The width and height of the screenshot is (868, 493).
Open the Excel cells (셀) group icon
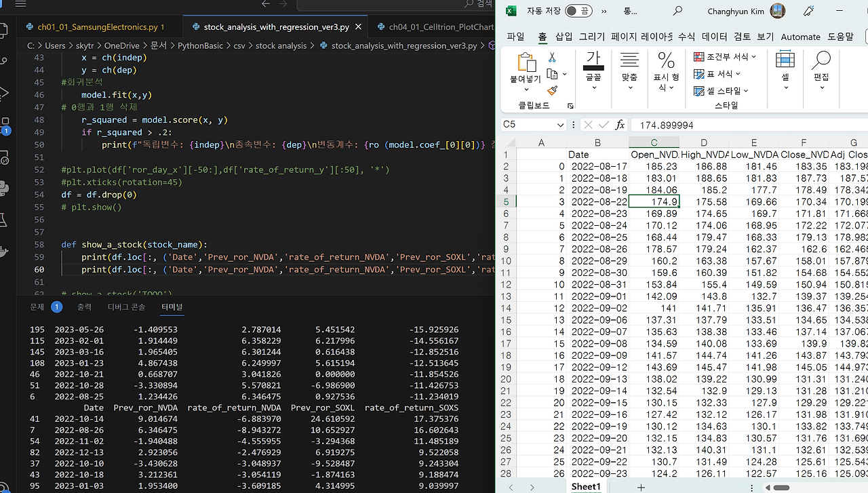tap(785, 60)
